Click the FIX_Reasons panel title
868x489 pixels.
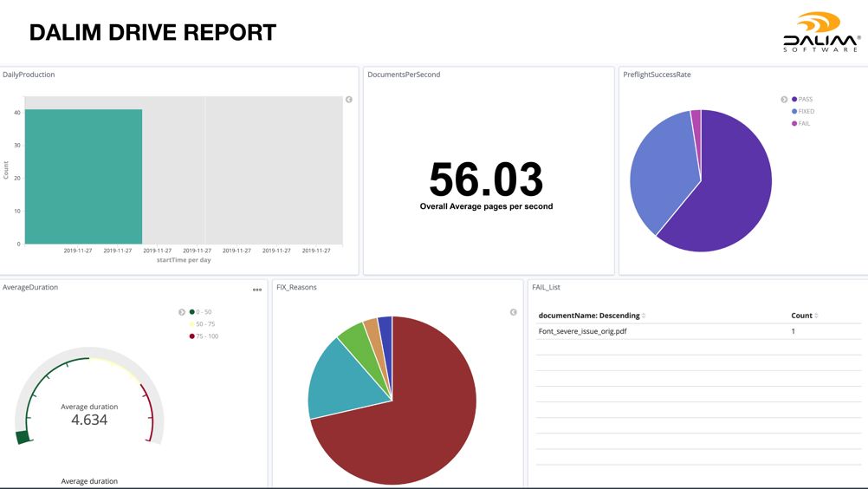coord(297,288)
